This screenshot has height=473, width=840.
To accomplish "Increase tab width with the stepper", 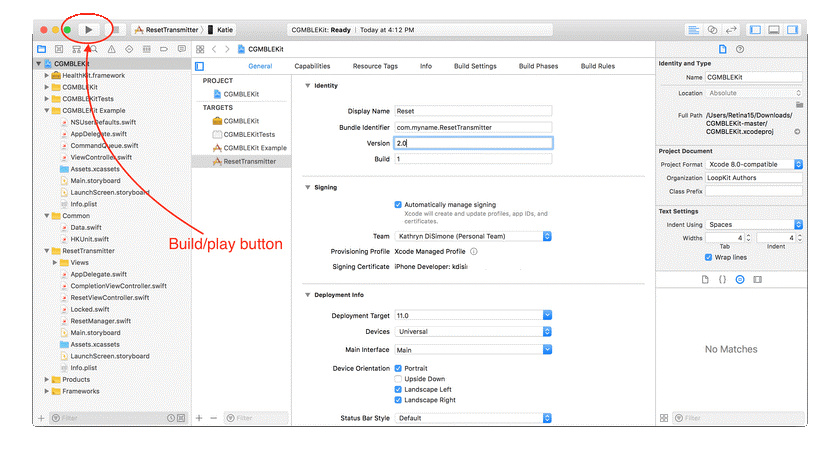I will tap(748, 236).
